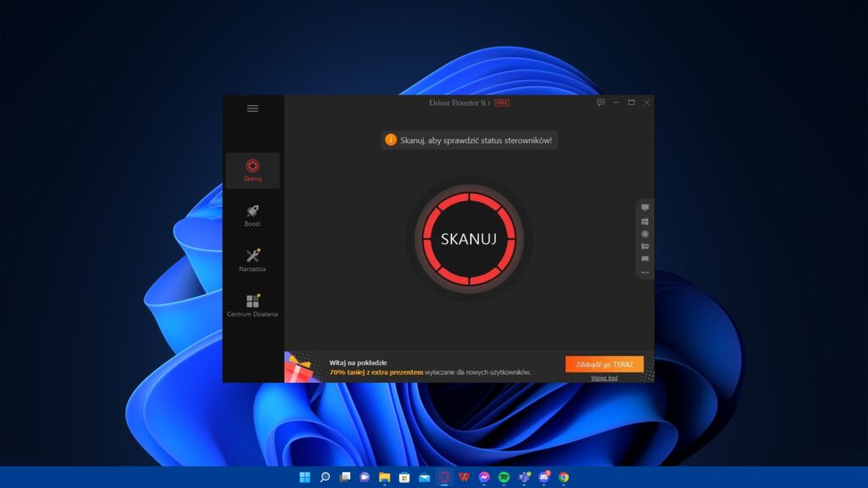Open the WPS Office taskbar icon
The height and width of the screenshot is (488, 868).
coord(465,477)
